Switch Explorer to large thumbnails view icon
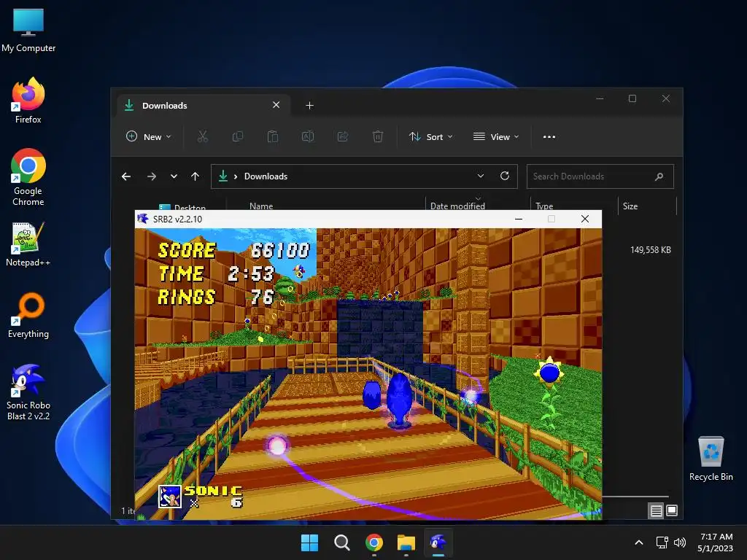 [x=672, y=510]
